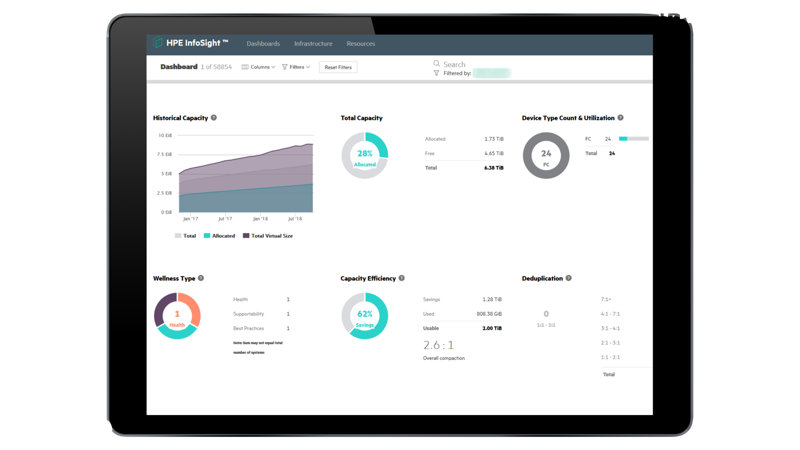The width and height of the screenshot is (800, 450).
Task: Click the Usable 2.00 TiB value
Action: (492, 328)
